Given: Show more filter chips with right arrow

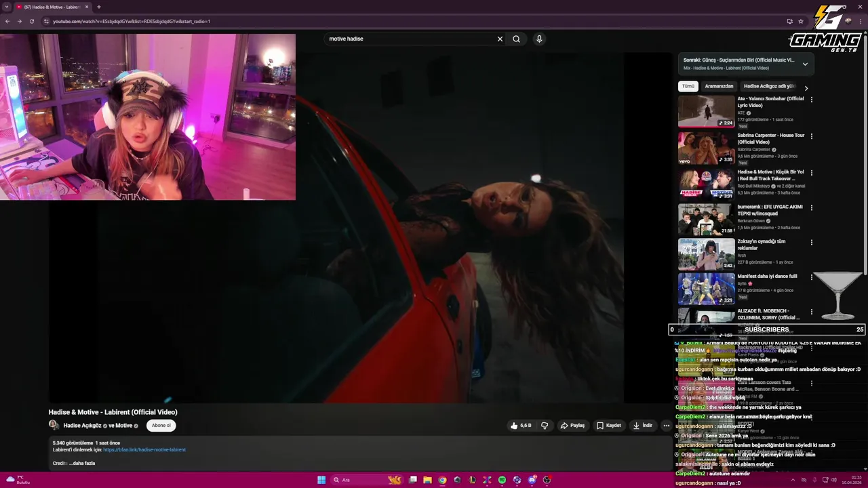Looking at the screenshot, I should pyautogui.click(x=806, y=88).
